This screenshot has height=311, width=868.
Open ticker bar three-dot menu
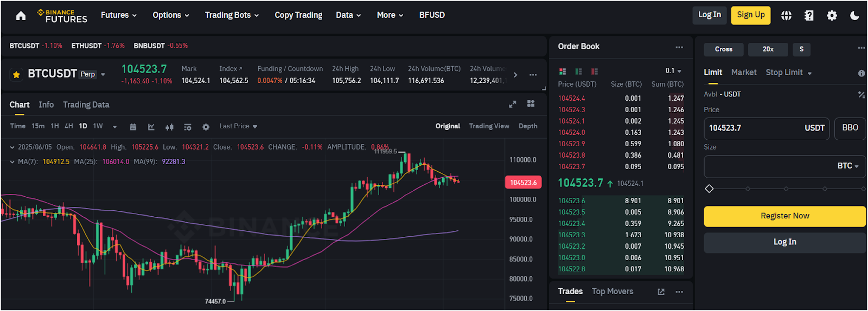click(533, 75)
